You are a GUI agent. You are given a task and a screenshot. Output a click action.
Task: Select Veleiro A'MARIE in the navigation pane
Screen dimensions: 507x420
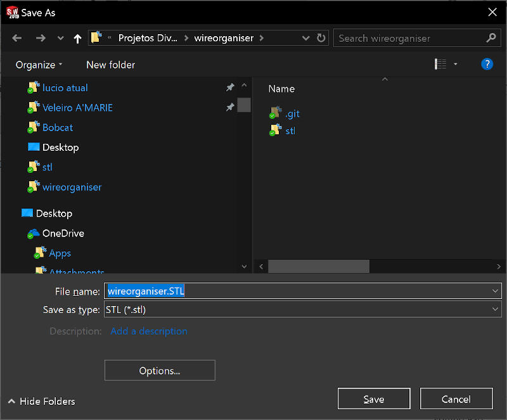click(x=77, y=108)
